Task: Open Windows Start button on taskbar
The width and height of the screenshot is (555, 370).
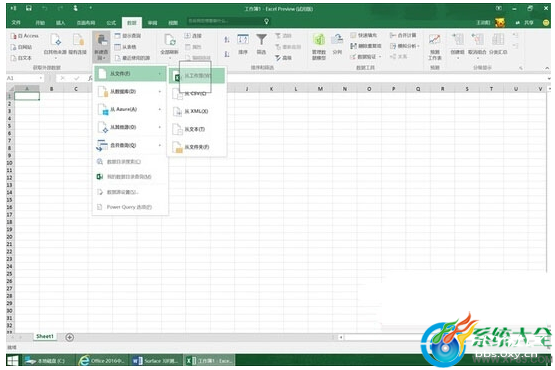Action: pos(13,360)
